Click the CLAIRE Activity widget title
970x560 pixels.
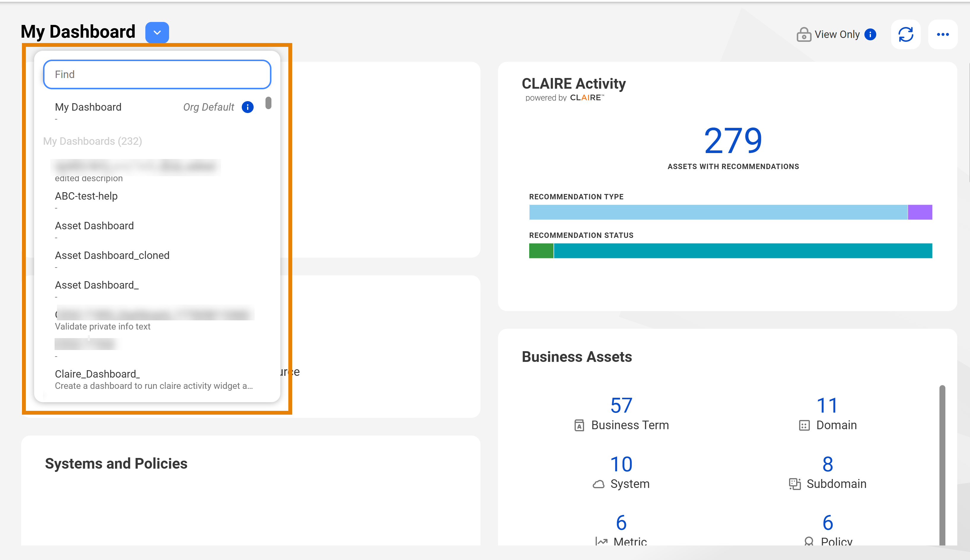(574, 83)
